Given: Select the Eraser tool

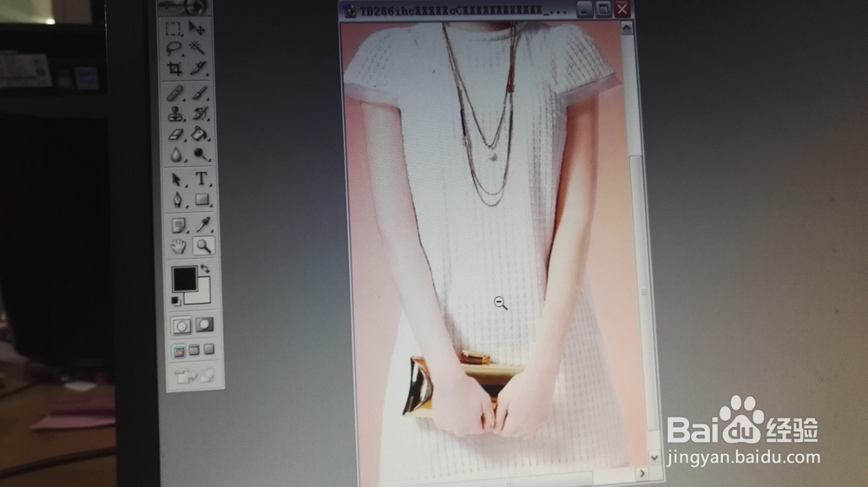Looking at the screenshot, I should click(176, 135).
